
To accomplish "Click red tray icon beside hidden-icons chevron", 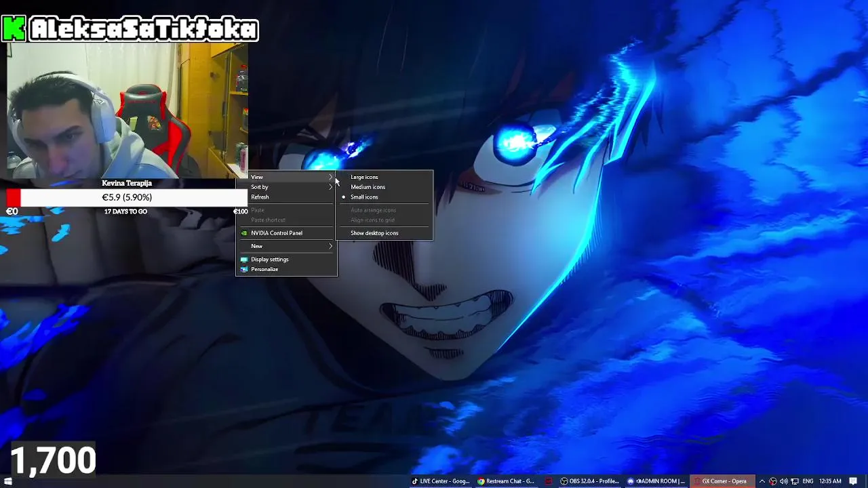I will [x=773, y=481].
